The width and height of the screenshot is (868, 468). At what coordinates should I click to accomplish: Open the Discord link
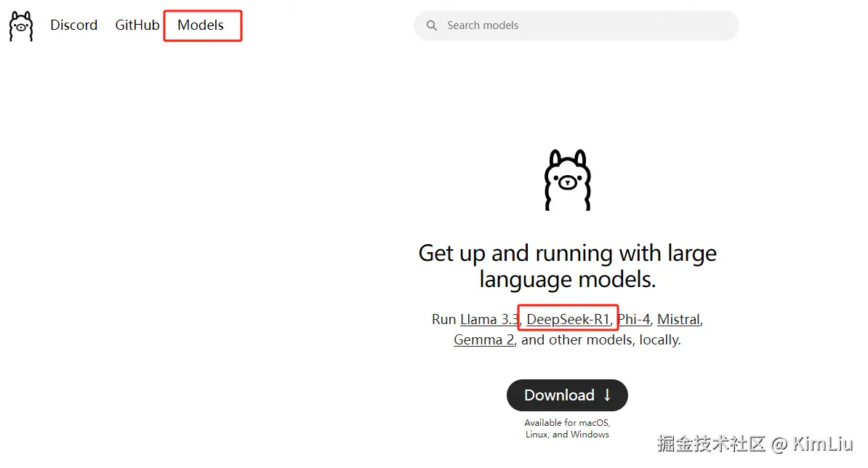point(73,25)
